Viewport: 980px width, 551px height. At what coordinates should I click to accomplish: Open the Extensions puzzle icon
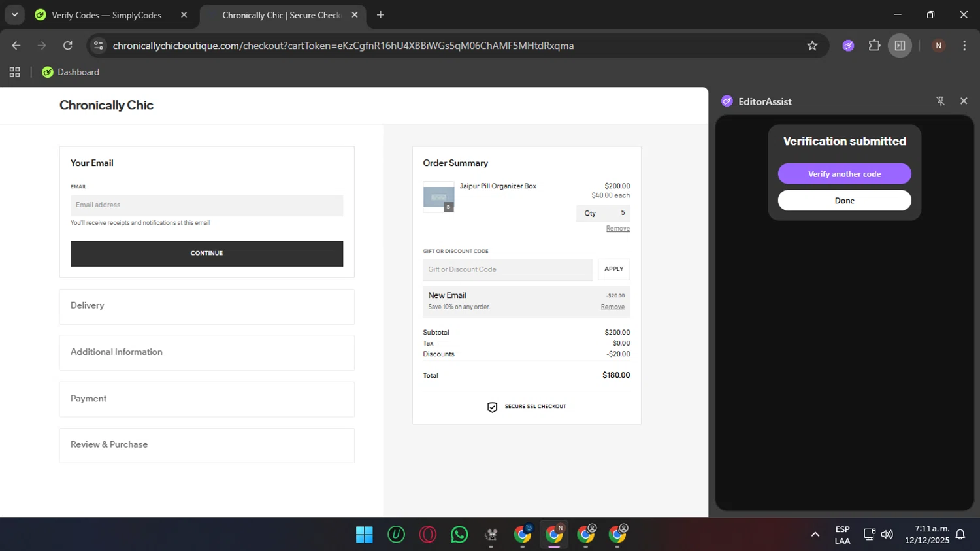874,46
